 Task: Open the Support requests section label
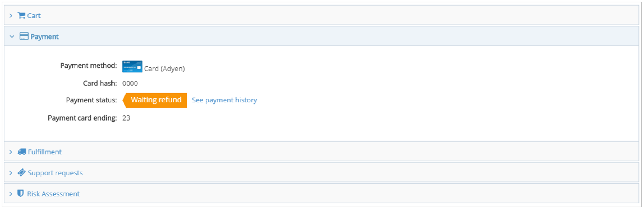[x=55, y=173]
